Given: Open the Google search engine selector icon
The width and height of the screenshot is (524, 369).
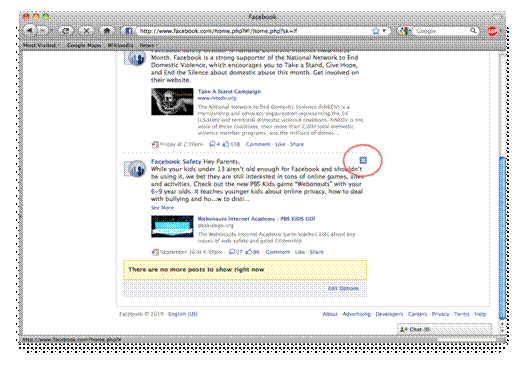Looking at the screenshot, I should click(x=405, y=31).
